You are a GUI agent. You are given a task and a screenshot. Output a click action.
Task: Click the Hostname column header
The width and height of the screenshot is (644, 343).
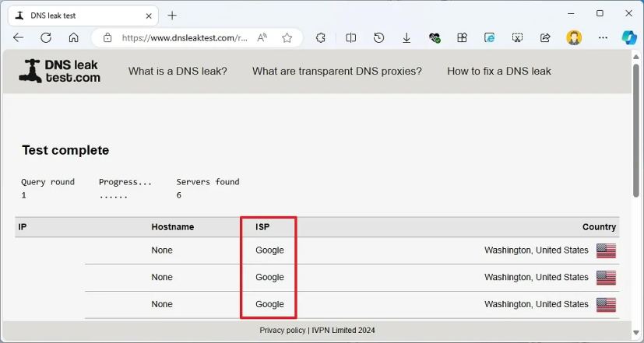click(x=173, y=227)
